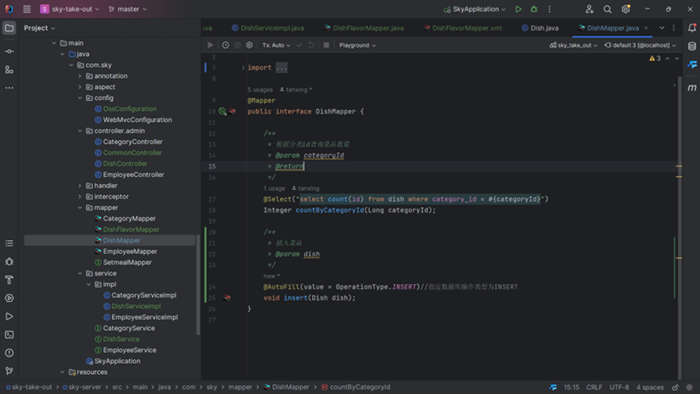Collapse the mapper folder
This screenshot has height=394, width=700.
[x=80, y=207]
